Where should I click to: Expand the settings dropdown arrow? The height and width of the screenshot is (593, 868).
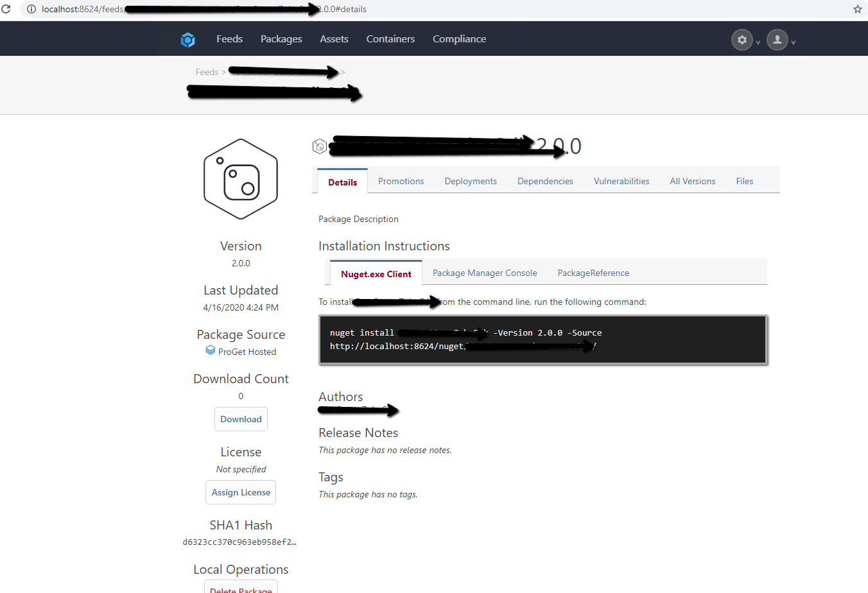click(x=758, y=42)
